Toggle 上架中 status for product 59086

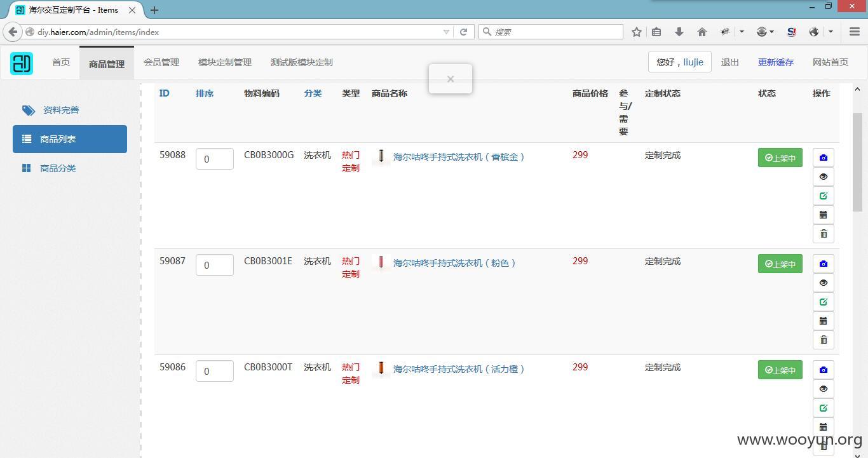pos(780,370)
